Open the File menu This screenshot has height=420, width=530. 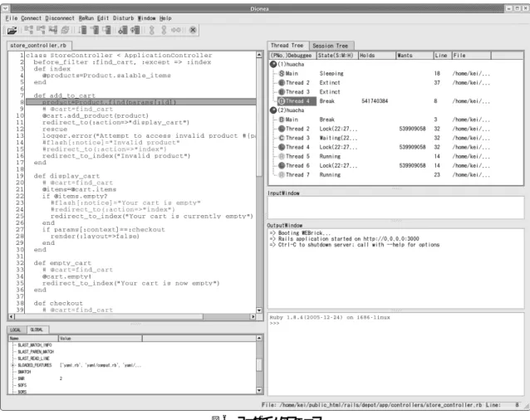(x=12, y=18)
